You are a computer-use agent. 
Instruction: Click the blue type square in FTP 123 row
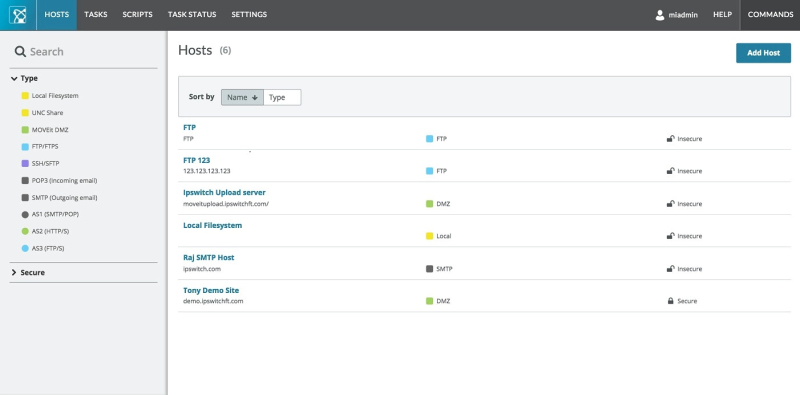pos(430,171)
